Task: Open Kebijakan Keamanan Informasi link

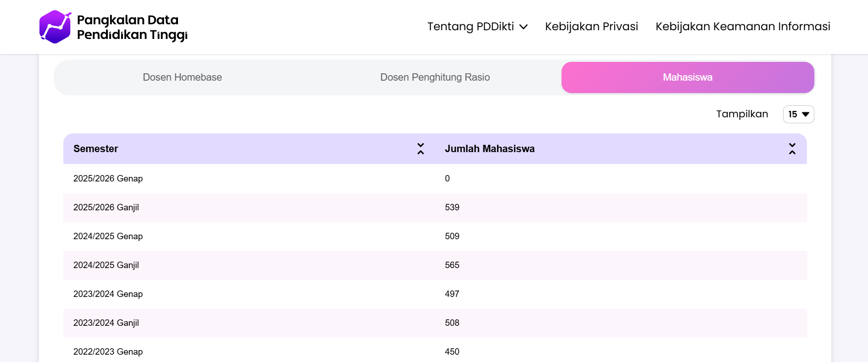Action: [743, 27]
